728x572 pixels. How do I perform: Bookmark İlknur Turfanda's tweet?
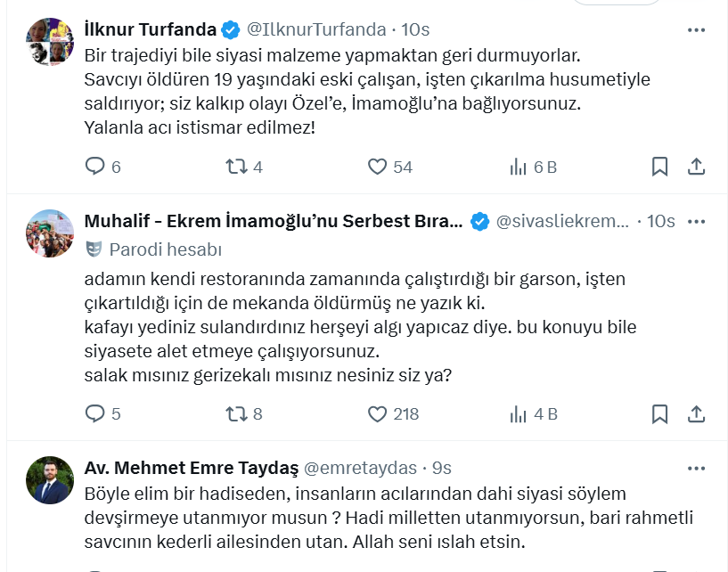tap(659, 167)
